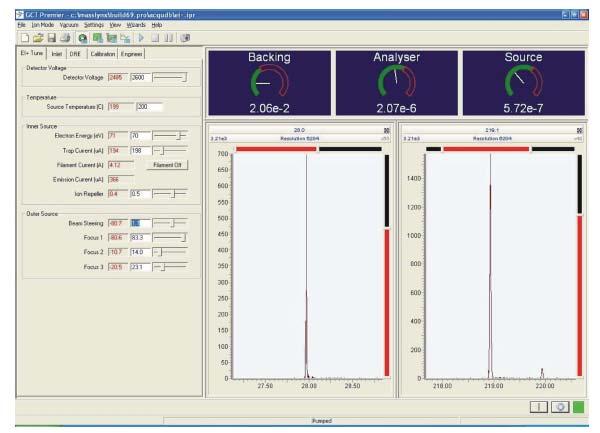Click the Filament Off button
Screen dimensions: 600x433
click(x=167, y=165)
